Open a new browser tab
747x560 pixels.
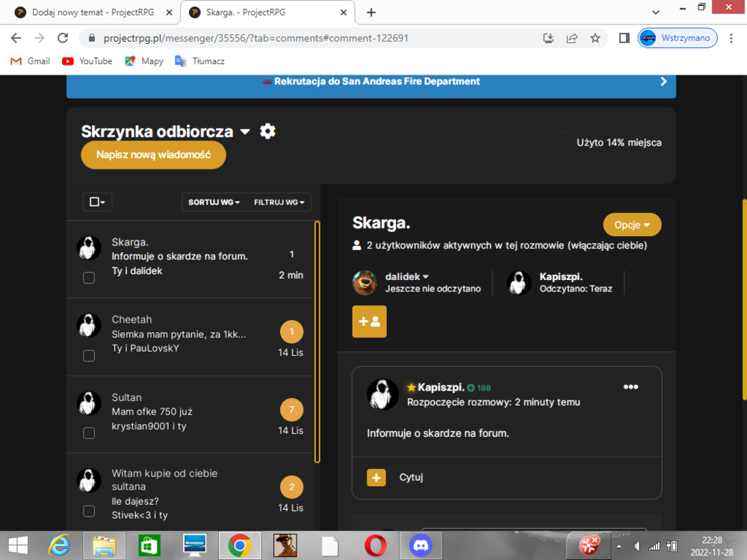coord(371,13)
